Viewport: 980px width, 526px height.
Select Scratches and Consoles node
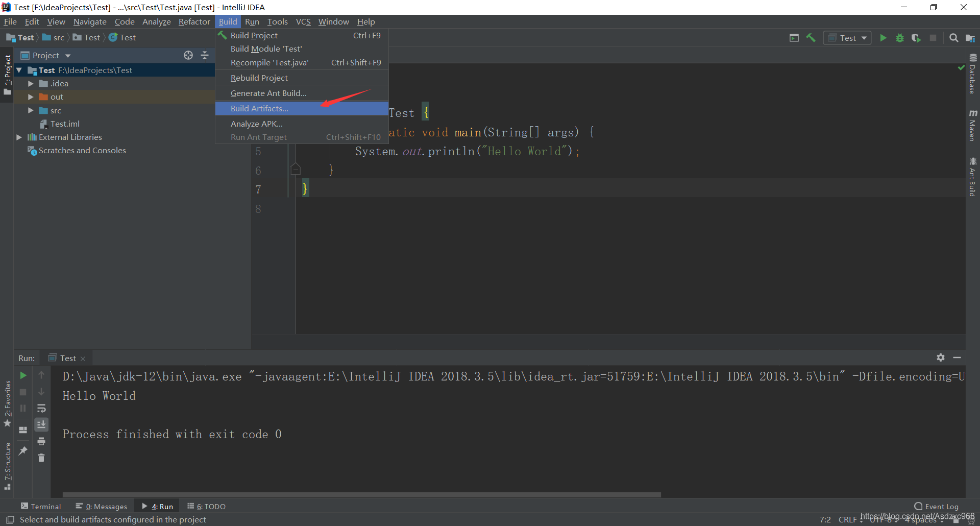point(77,150)
